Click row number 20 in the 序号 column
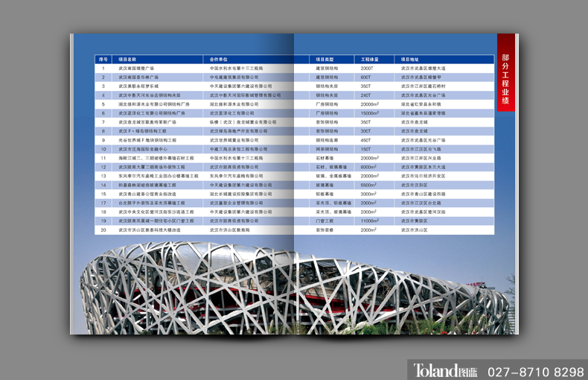The height and width of the screenshot is (380, 588). (103, 230)
